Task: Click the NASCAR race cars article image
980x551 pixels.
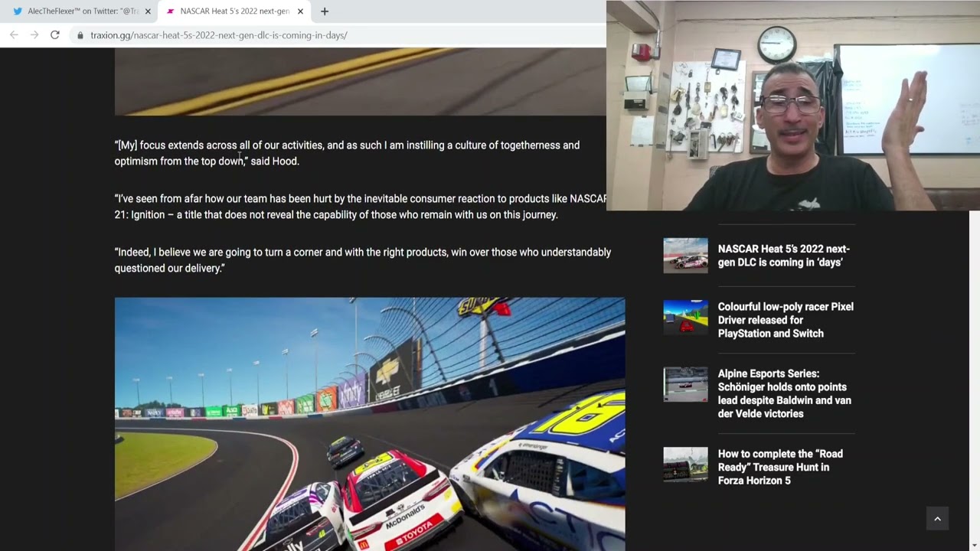Action: pyautogui.click(x=370, y=424)
